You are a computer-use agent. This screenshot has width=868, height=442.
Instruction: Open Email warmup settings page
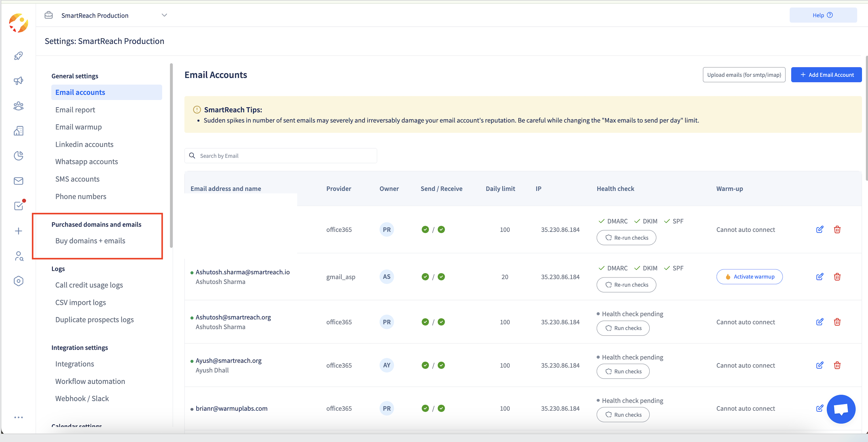(78, 127)
